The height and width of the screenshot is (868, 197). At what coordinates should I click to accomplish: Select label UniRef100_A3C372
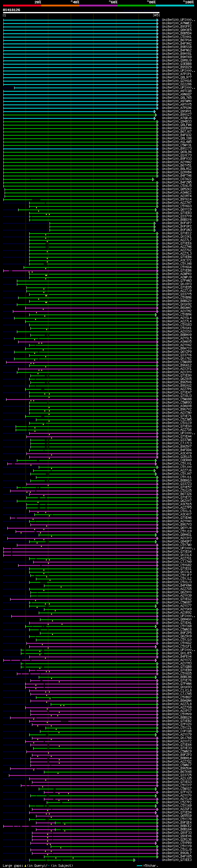tap(177, 260)
